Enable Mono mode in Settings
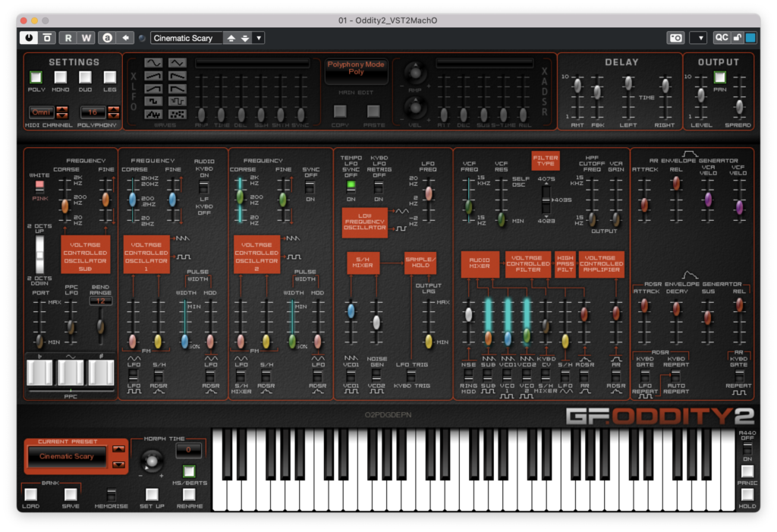Screen dimensions: 777x532 pos(61,77)
